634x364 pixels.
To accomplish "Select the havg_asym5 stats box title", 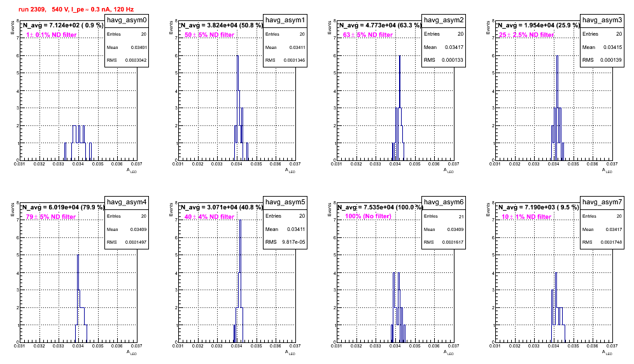I will coord(285,202).
